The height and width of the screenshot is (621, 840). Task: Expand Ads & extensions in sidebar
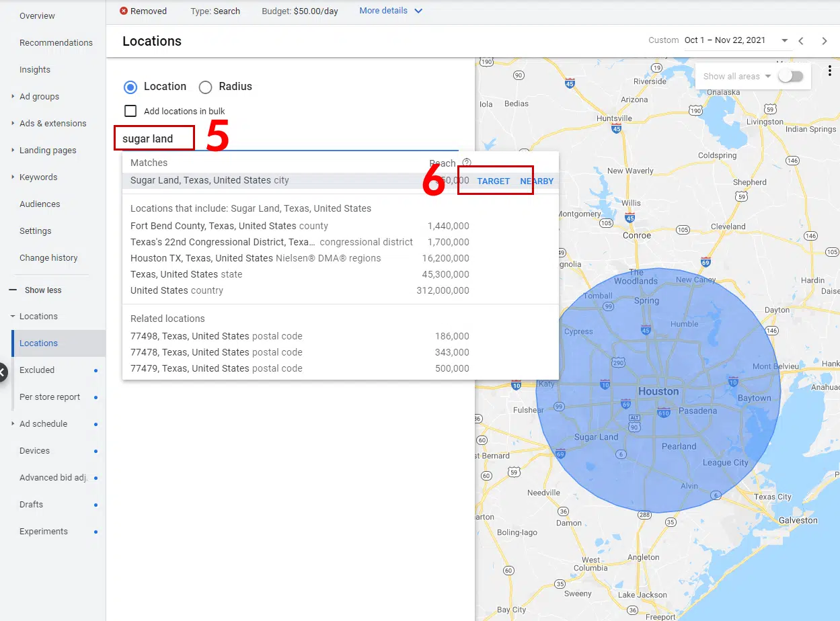click(x=13, y=123)
